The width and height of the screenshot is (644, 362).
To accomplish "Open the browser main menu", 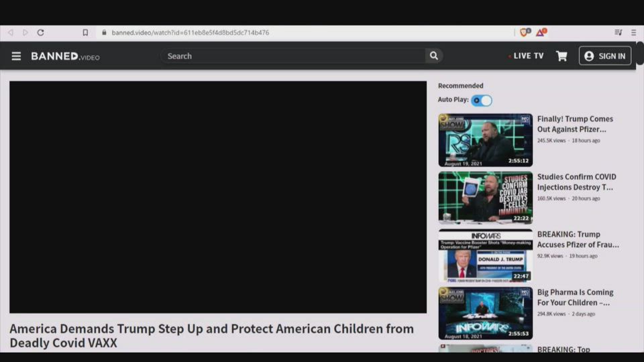I will point(633,32).
